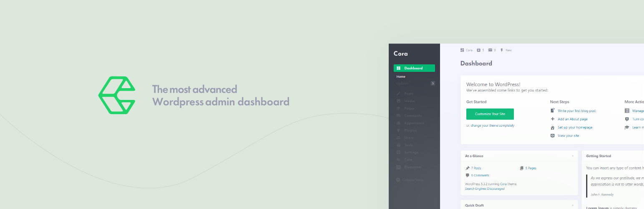
Task: Click the Manage list icon under More Actions
Action: pyautogui.click(x=627, y=111)
